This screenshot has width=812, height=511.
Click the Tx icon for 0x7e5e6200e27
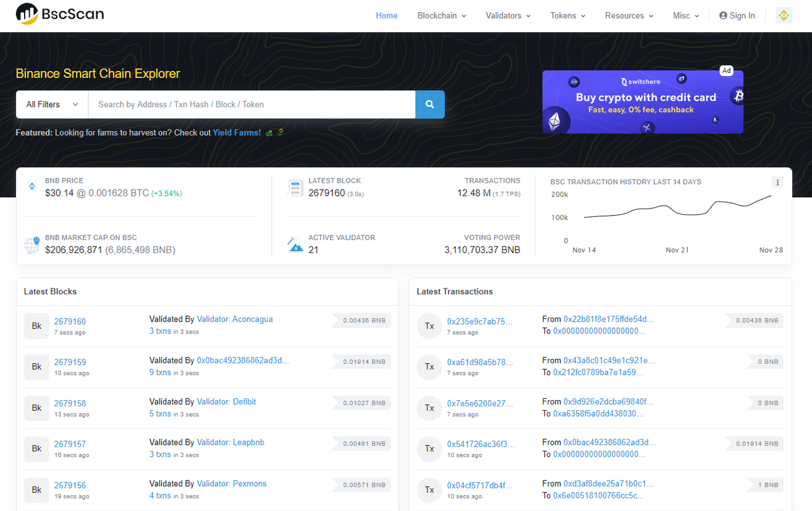(x=429, y=408)
